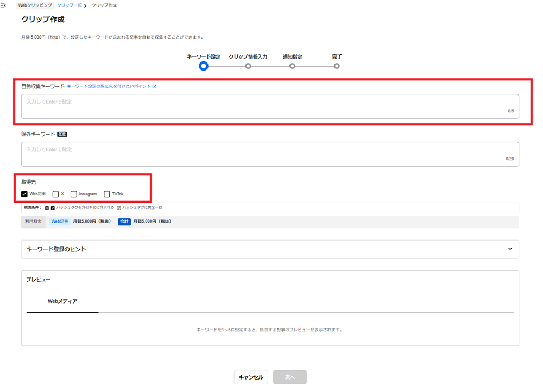The height and width of the screenshot is (392, 543).
Task: Click the 取得先 label
Action: click(28, 182)
